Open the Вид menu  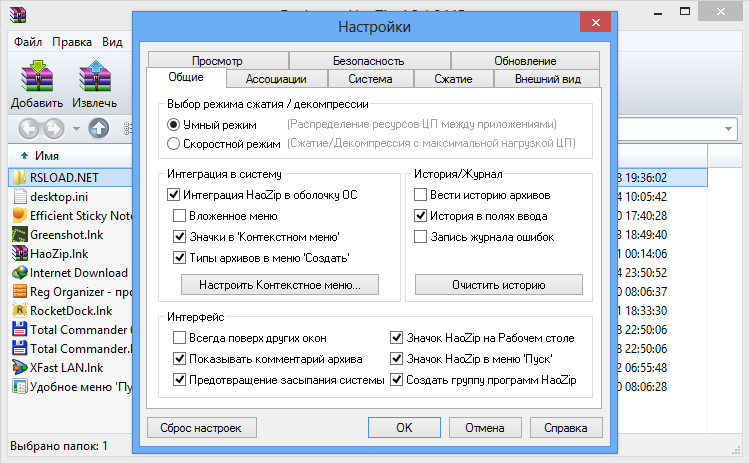(112, 42)
